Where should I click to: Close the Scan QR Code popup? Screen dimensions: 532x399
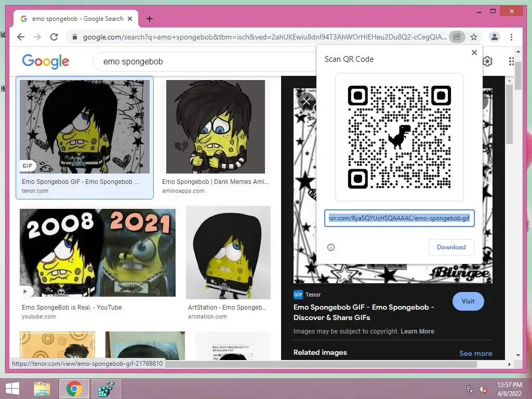[474, 52]
